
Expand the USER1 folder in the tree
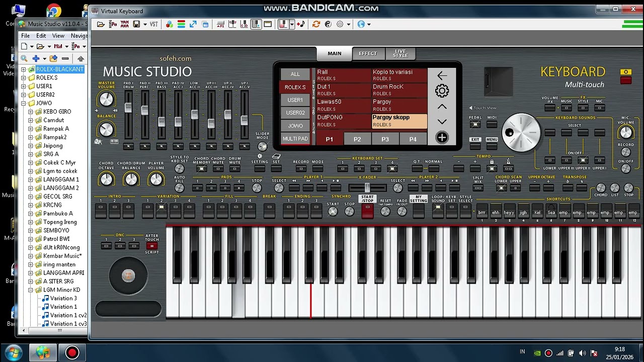click(23, 86)
